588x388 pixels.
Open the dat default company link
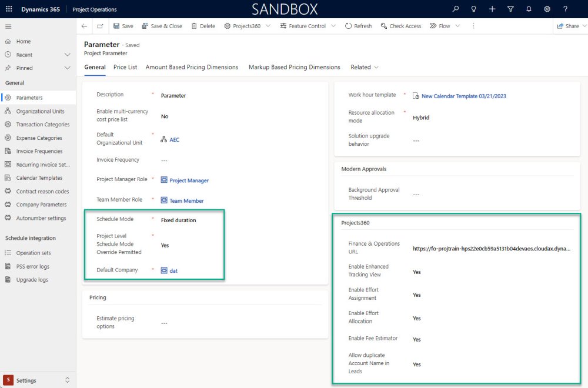click(173, 270)
